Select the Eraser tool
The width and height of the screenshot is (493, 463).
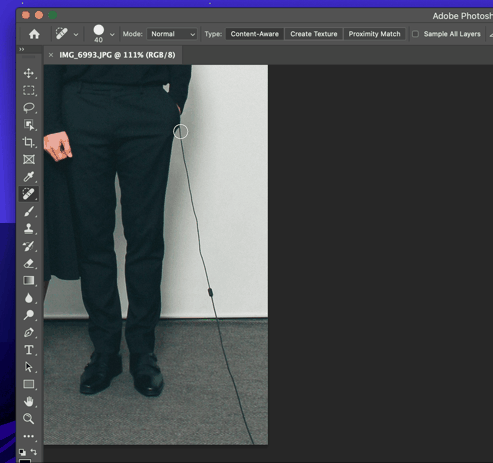tap(29, 263)
